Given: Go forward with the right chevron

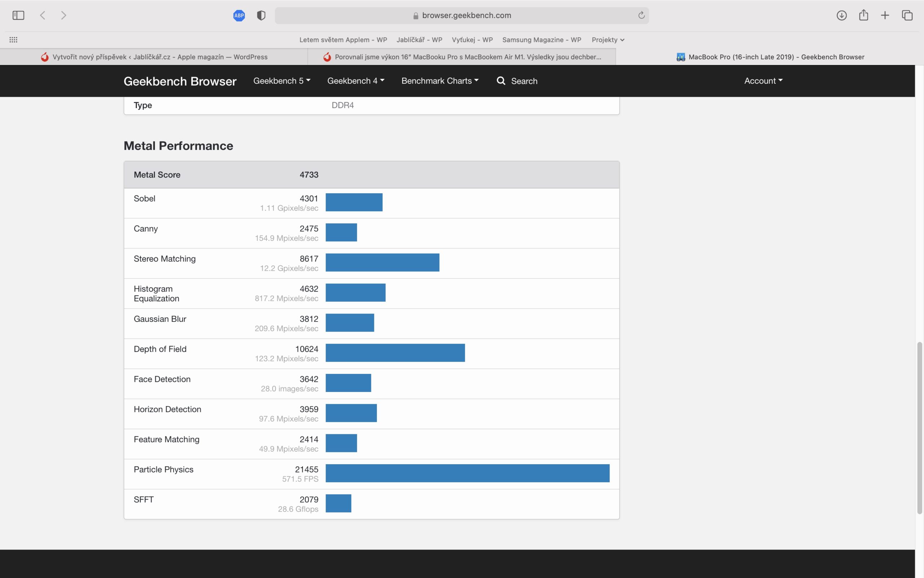Looking at the screenshot, I should pyautogui.click(x=64, y=15).
